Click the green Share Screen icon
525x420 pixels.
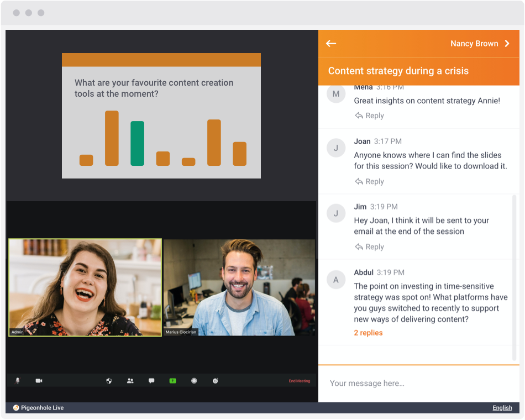click(173, 380)
